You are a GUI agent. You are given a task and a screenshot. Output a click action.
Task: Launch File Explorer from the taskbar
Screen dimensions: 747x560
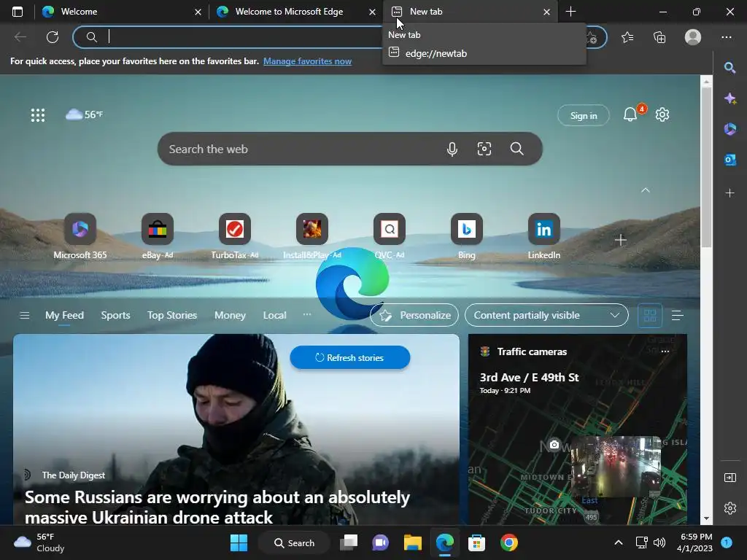(413, 542)
